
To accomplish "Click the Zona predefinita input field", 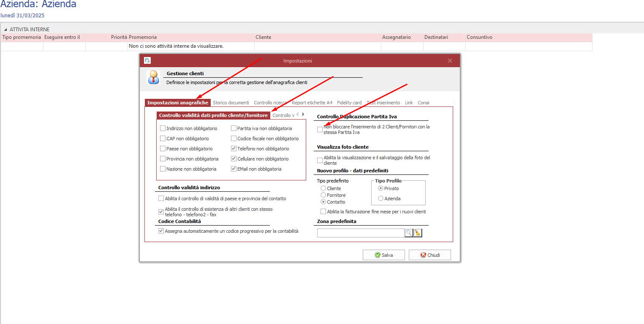I will [361, 233].
